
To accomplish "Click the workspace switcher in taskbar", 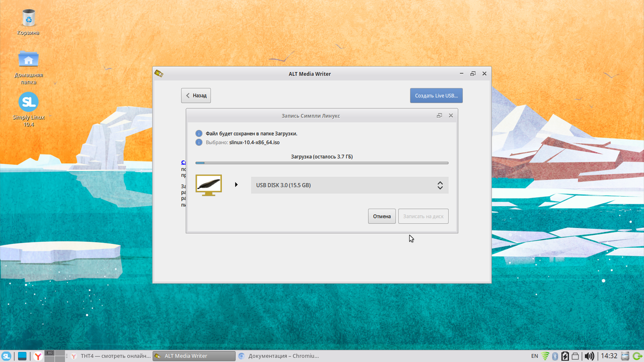I will [55, 356].
